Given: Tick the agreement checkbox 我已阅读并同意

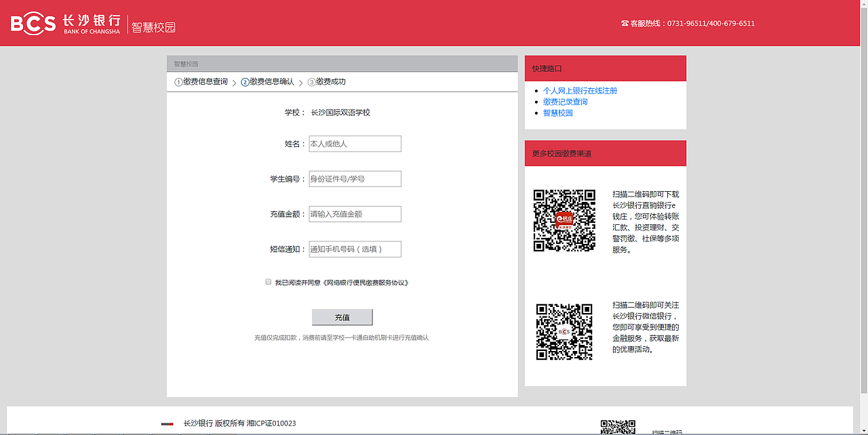Looking at the screenshot, I should [x=269, y=282].
